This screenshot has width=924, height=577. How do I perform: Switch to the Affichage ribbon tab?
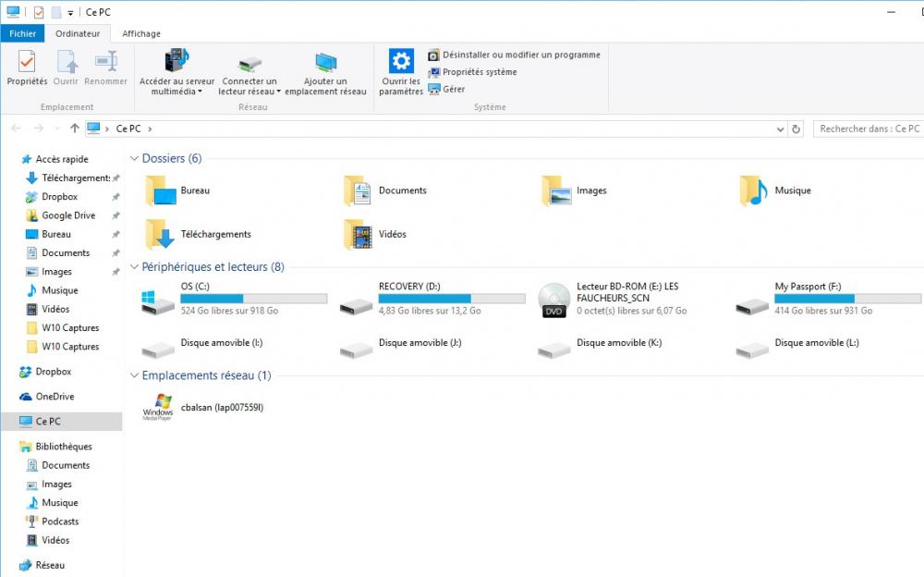pos(140,33)
